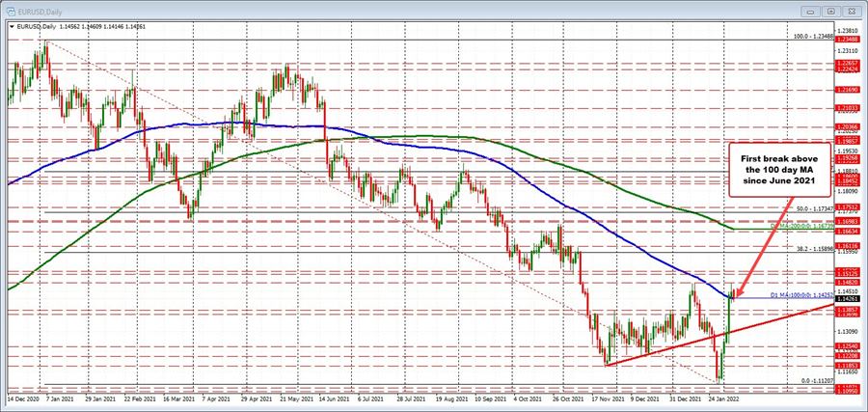This screenshot has height=412, width=868.
Task: Click the black current price tag 1.14261
Action: point(847,299)
